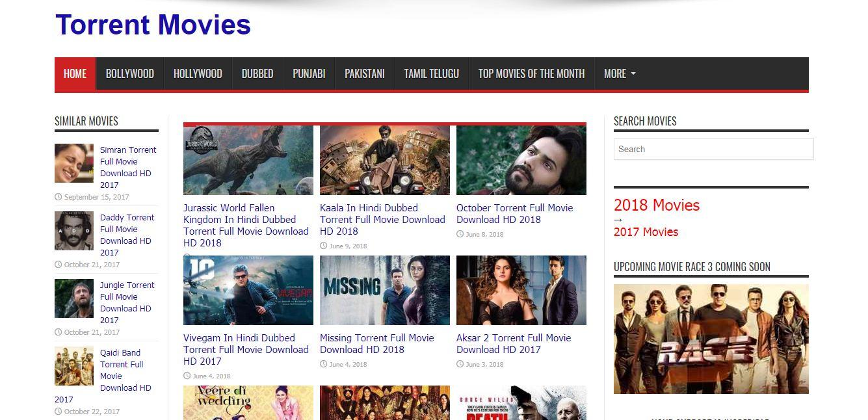Open Vivegam In Hindi Dubbed title link
Viewport: 868px width, 420px height.
click(x=246, y=349)
